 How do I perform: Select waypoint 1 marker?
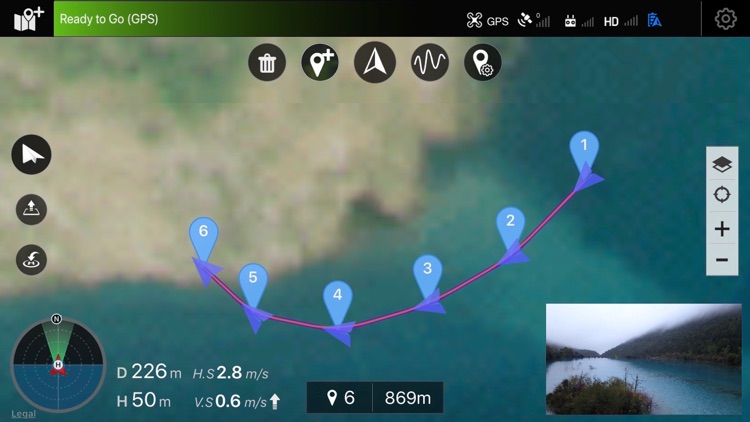tap(584, 149)
